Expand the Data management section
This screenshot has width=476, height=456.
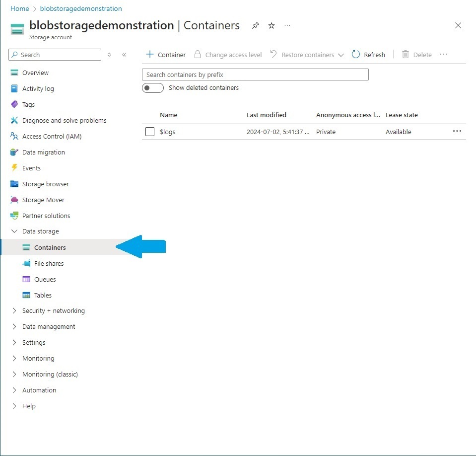pyautogui.click(x=14, y=326)
